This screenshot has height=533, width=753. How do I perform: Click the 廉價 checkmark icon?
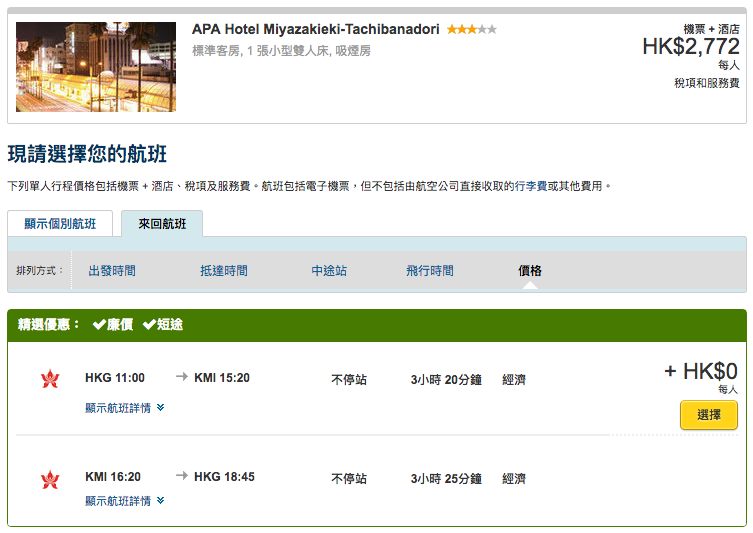[x=99, y=325]
